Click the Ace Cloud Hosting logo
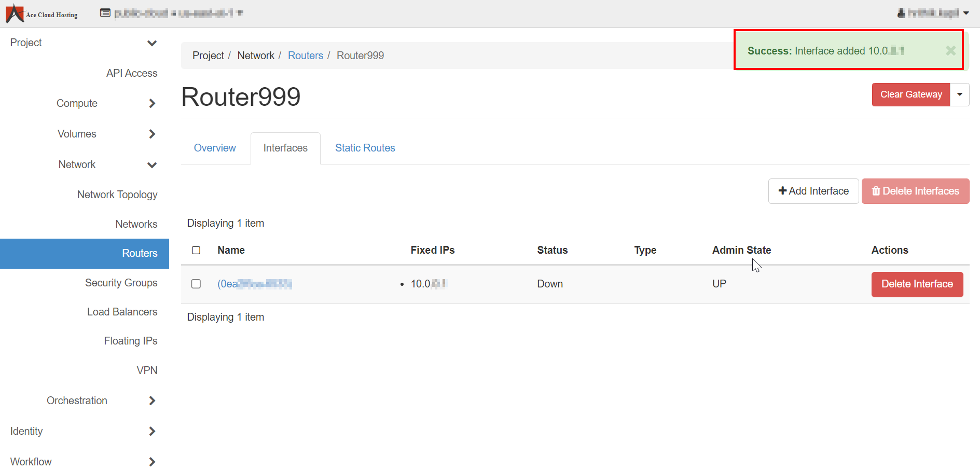Screen dimensions: 980x469 click(x=42, y=13)
